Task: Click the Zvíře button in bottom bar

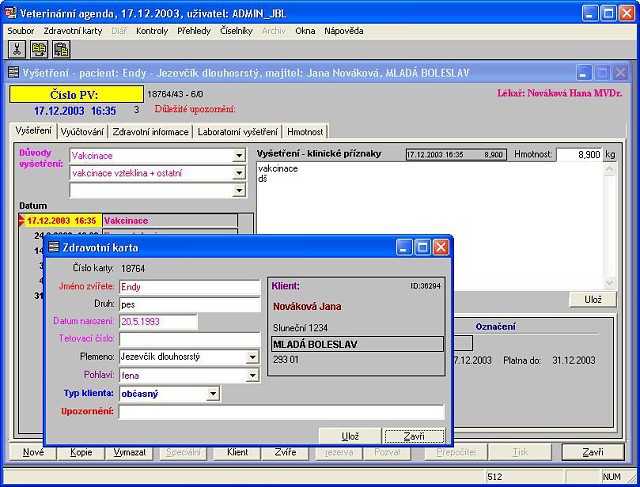Action: point(285,452)
